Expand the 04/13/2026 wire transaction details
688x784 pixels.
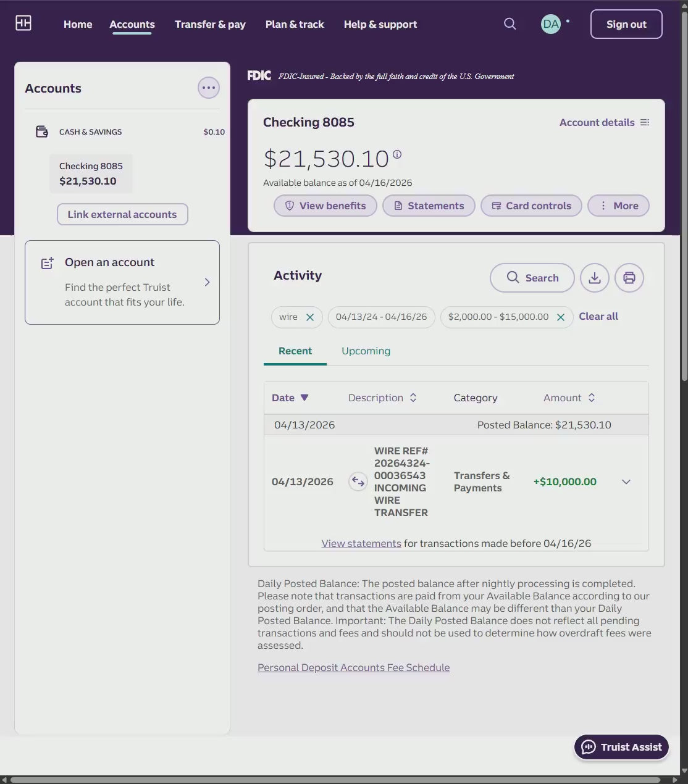(x=626, y=482)
